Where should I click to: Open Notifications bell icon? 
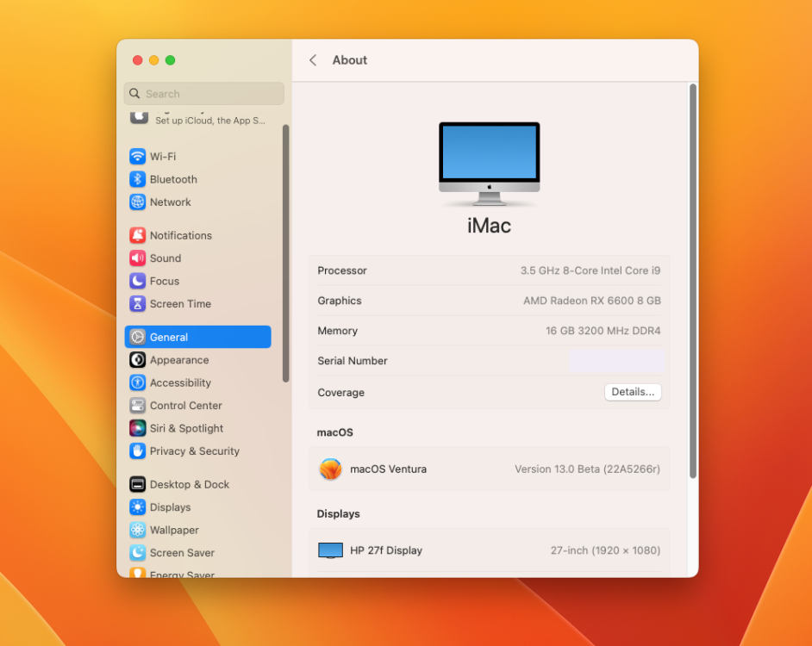click(137, 235)
